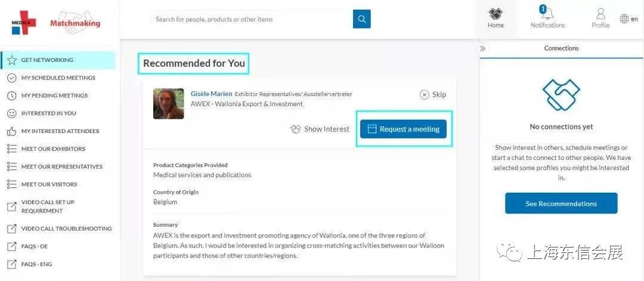Click See Recommendations button
Viewport: 644px width, 281px height.
point(561,203)
